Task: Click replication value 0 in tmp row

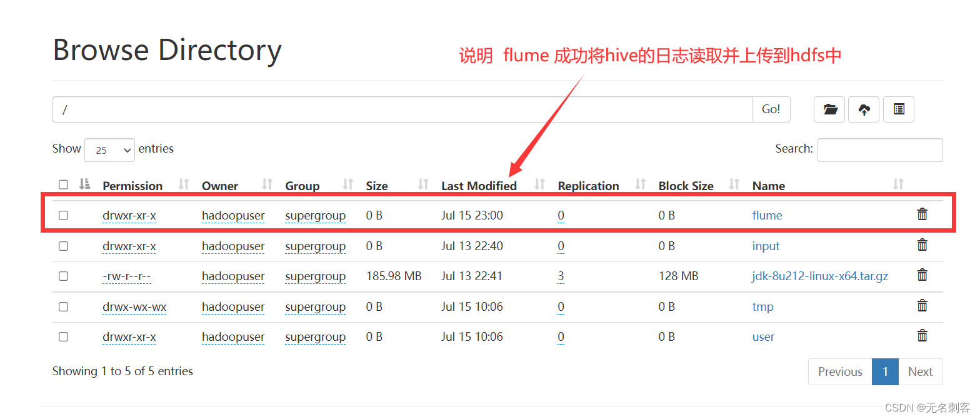Action: click(x=561, y=306)
